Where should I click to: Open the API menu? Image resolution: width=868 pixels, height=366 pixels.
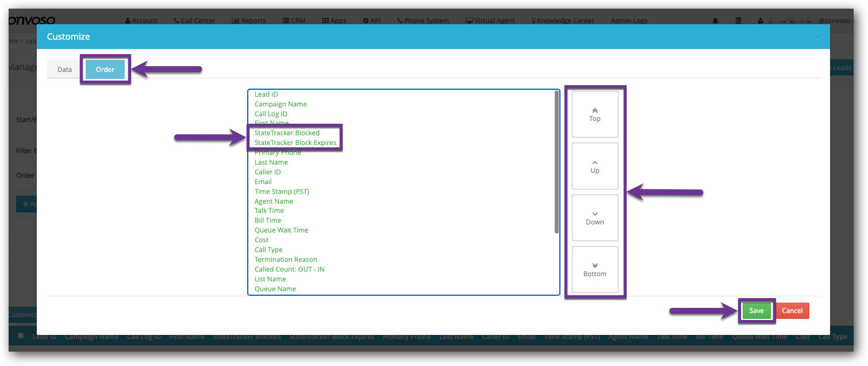pyautogui.click(x=372, y=20)
